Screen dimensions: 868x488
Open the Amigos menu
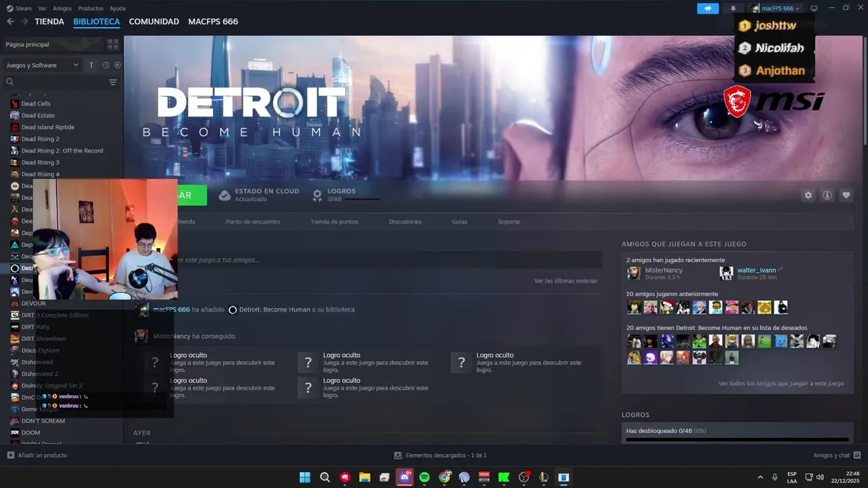coord(62,8)
